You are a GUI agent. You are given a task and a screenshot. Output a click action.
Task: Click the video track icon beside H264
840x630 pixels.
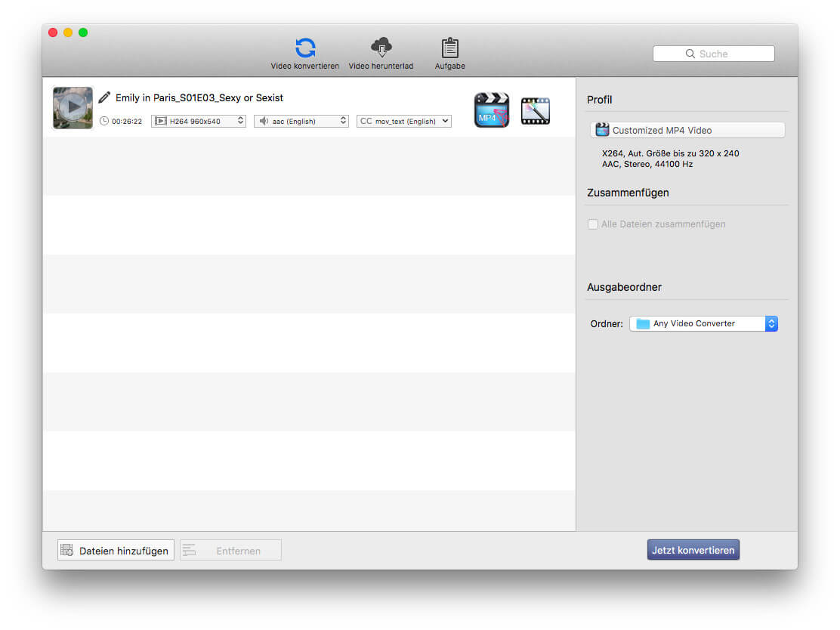(x=160, y=121)
